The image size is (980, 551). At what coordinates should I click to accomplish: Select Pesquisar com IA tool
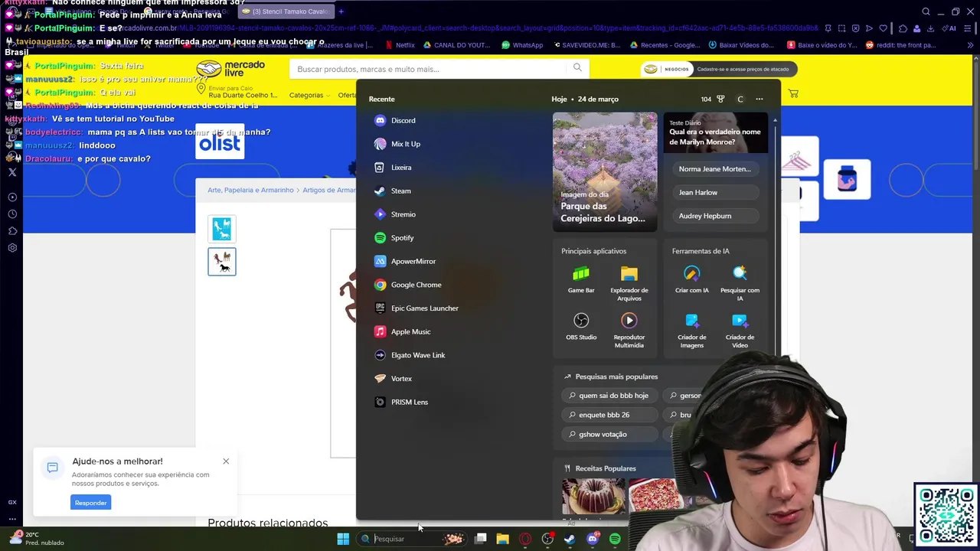pos(740,282)
